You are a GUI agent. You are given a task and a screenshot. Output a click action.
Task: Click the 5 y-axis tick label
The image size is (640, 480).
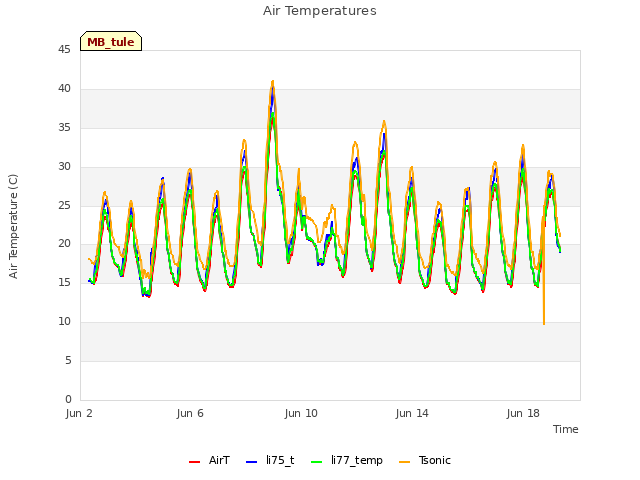point(68,360)
